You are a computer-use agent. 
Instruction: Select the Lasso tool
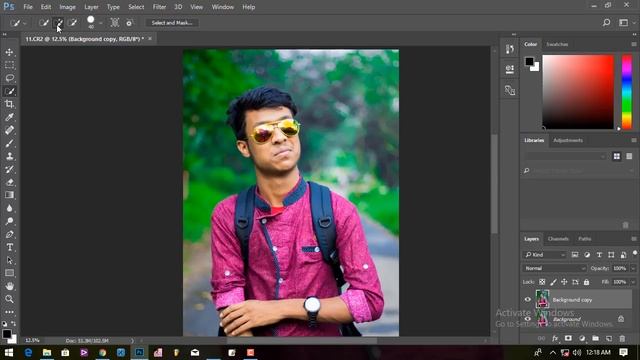point(9,78)
